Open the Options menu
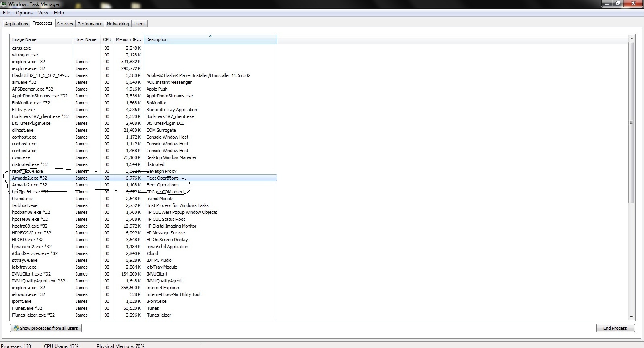Screen dimensions: 644x348 pyautogui.click(x=24, y=13)
